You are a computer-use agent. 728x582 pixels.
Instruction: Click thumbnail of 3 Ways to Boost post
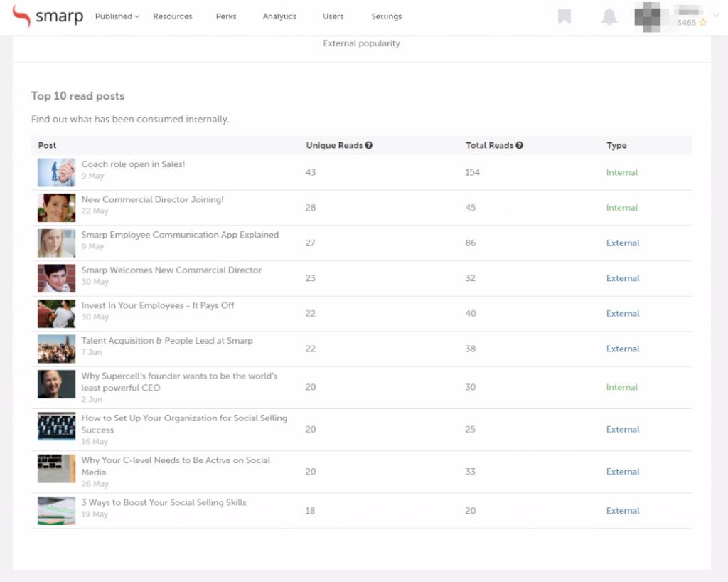[x=56, y=511]
